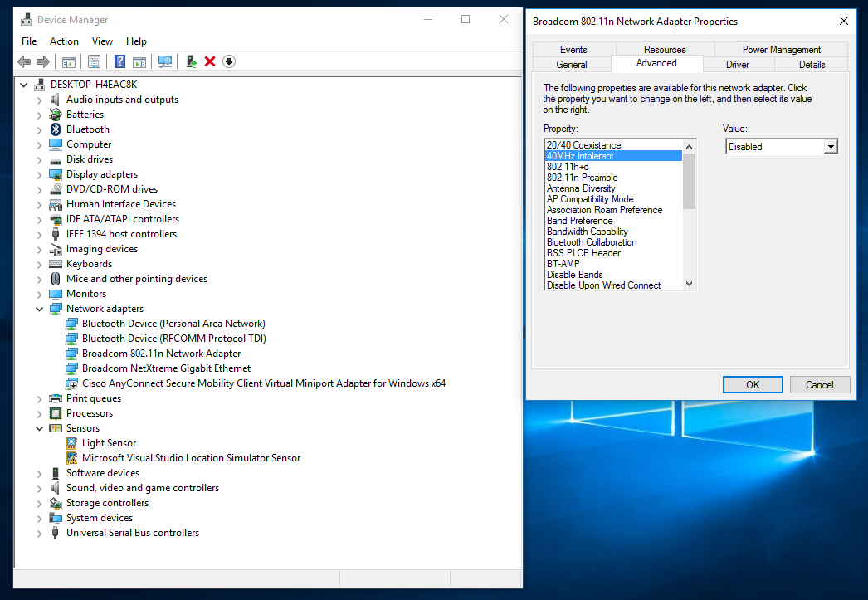Select the Update driver toolbar icon
This screenshot has width=868, height=600.
pos(192,61)
